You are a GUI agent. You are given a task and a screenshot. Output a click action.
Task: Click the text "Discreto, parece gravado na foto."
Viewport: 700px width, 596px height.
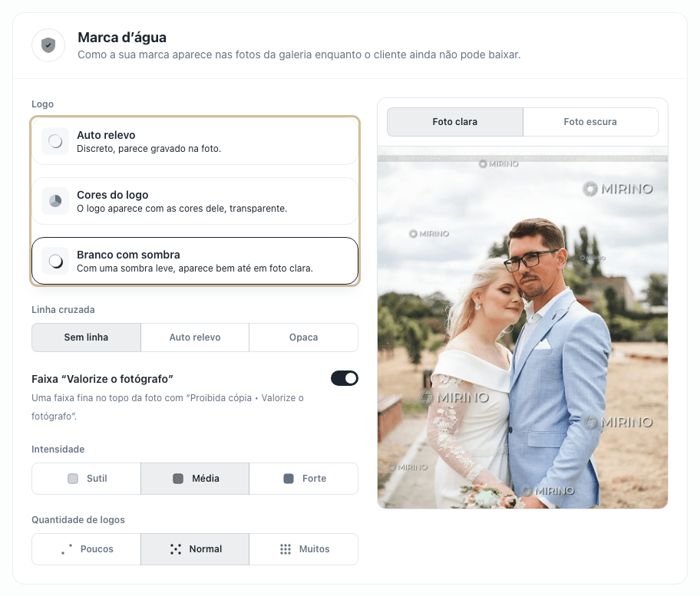pos(149,149)
